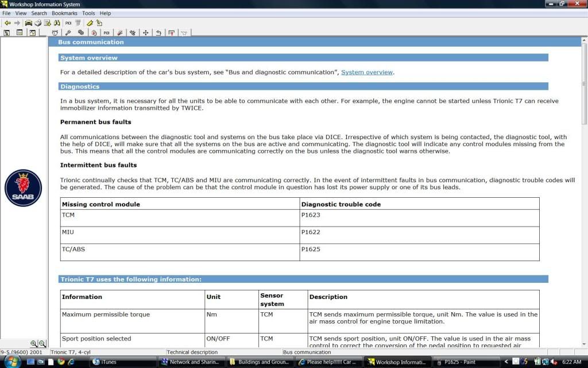Click the car model selection icon
The height and width of the screenshot is (368, 588).
click(28, 23)
